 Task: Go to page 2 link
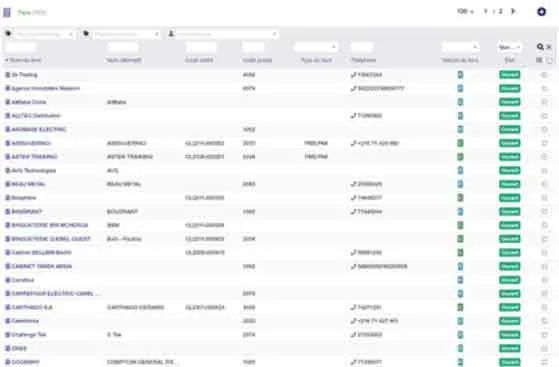pyautogui.click(x=501, y=11)
